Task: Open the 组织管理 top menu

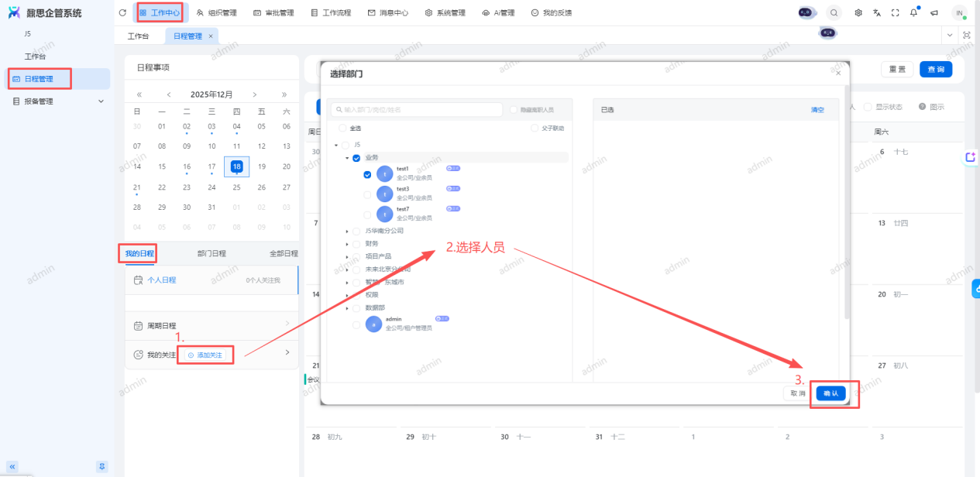Action: point(216,13)
